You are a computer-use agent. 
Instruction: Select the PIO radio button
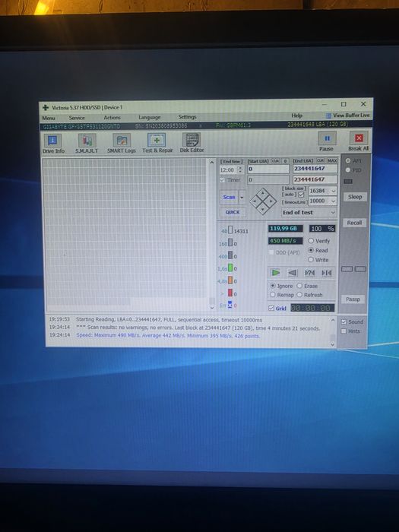pos(348,170)
